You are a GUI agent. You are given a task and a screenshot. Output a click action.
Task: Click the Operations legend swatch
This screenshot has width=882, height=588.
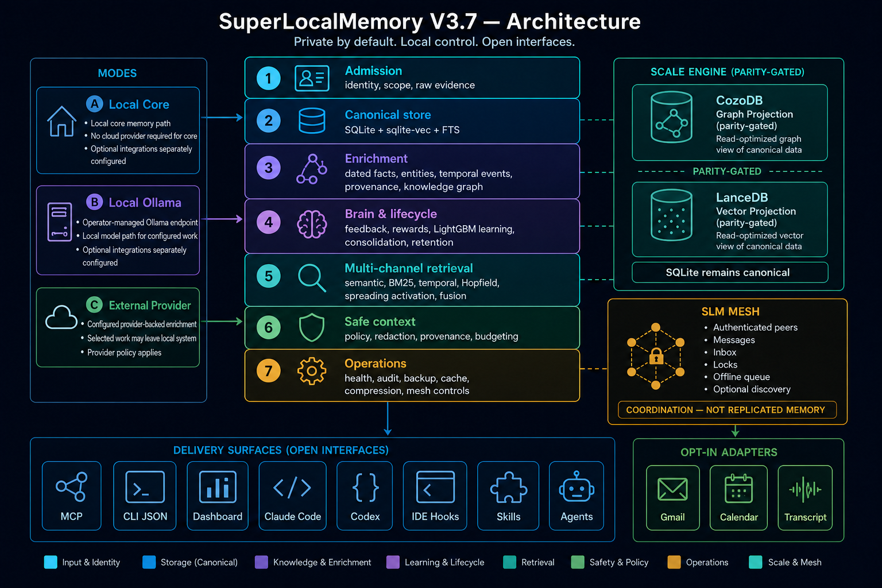[x=674, y=562]
